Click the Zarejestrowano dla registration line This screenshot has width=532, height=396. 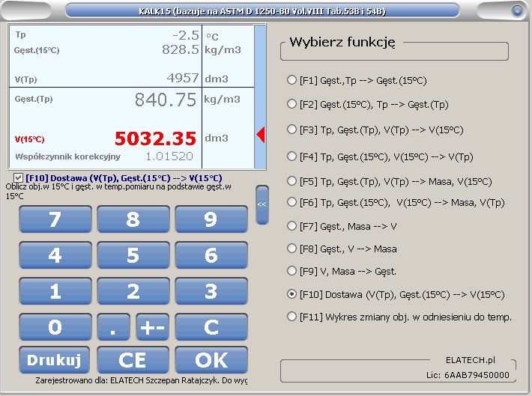pyautogui.click(x=141, y=380)
